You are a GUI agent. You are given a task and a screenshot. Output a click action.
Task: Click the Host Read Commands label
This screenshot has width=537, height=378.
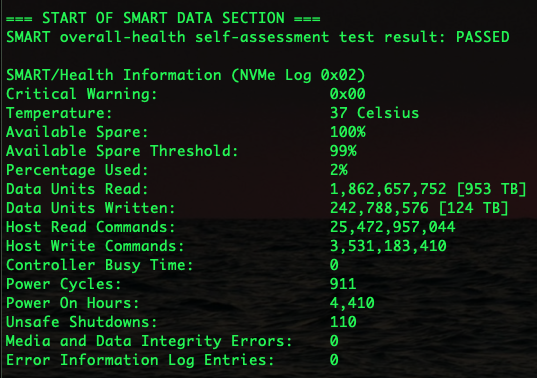[90, 227]
